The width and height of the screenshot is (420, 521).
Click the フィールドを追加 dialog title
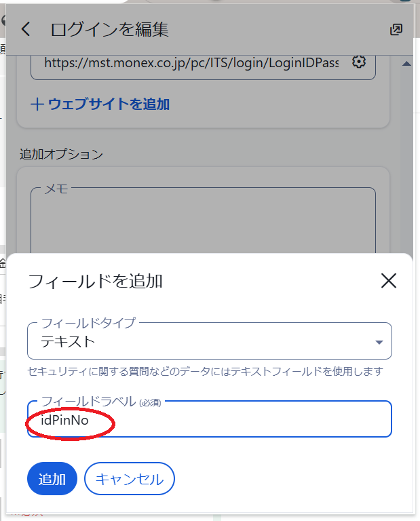tap(95, 281)
